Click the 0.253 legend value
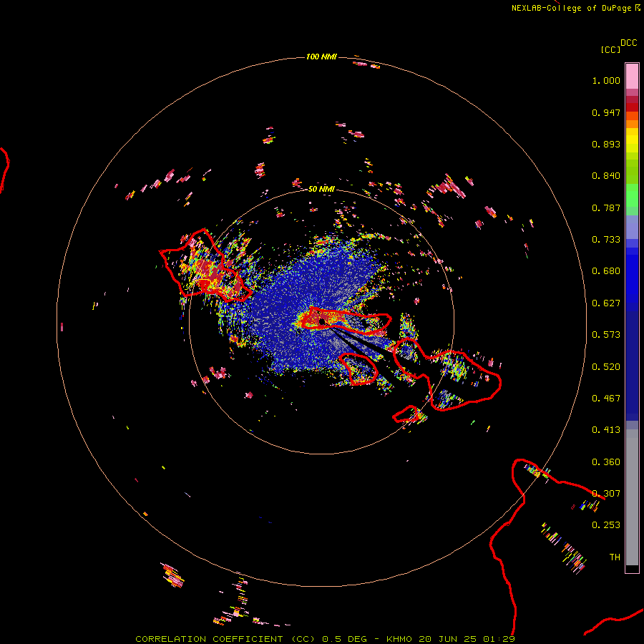The image size is (644, 644). pos(606,525)
